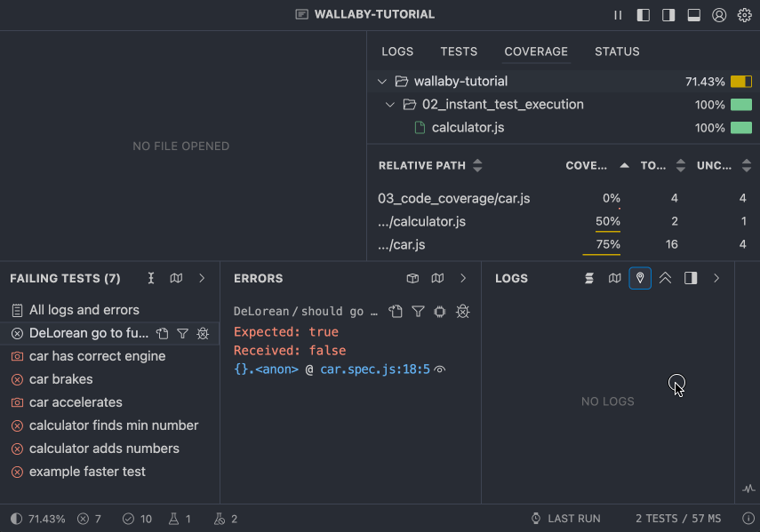Collapse the 02_instant_test_execution folder
The width and height of the screenshot is (760, 532).
(x=390, y=104)
